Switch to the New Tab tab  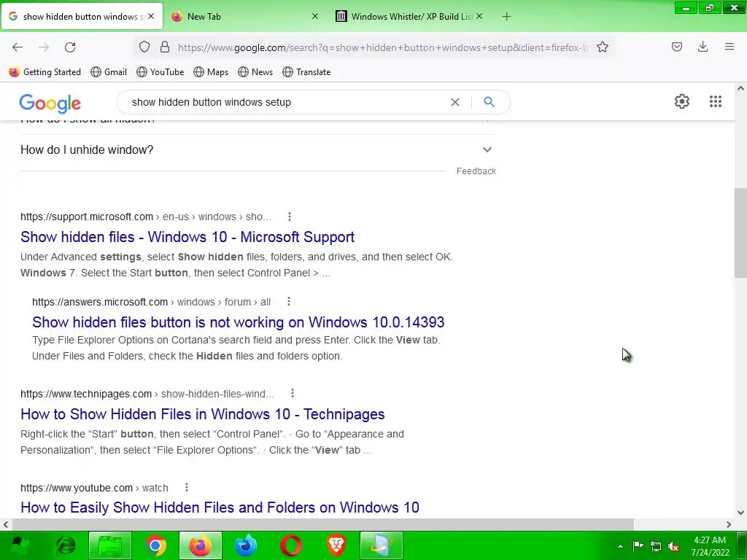click(244, 17)
